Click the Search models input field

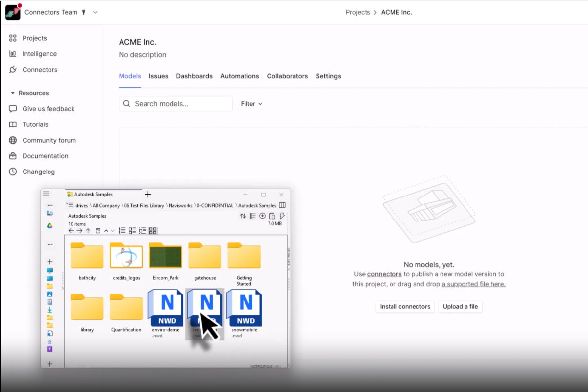coord(175,103)
